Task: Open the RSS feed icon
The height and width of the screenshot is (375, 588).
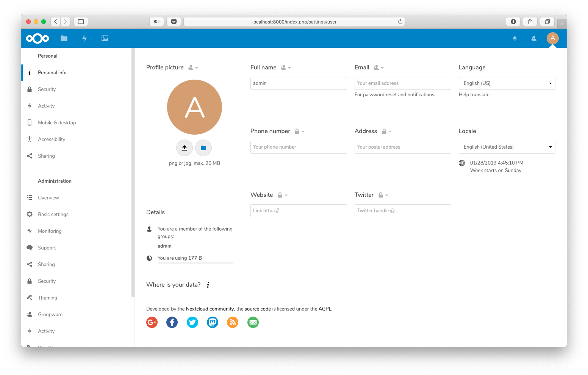Action: pos(233,322)
